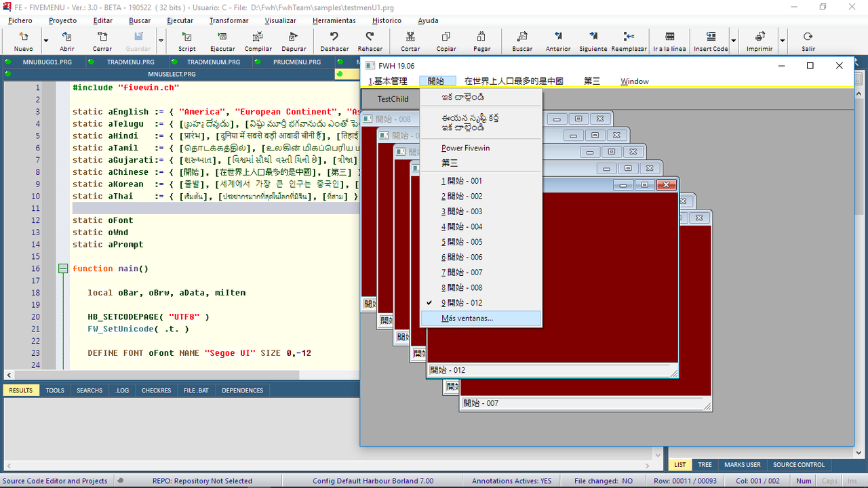Viewport: 868px width, 488px height.
Task: Switch to TRADMENUM.PRG file tab
Action: [214, 62]
